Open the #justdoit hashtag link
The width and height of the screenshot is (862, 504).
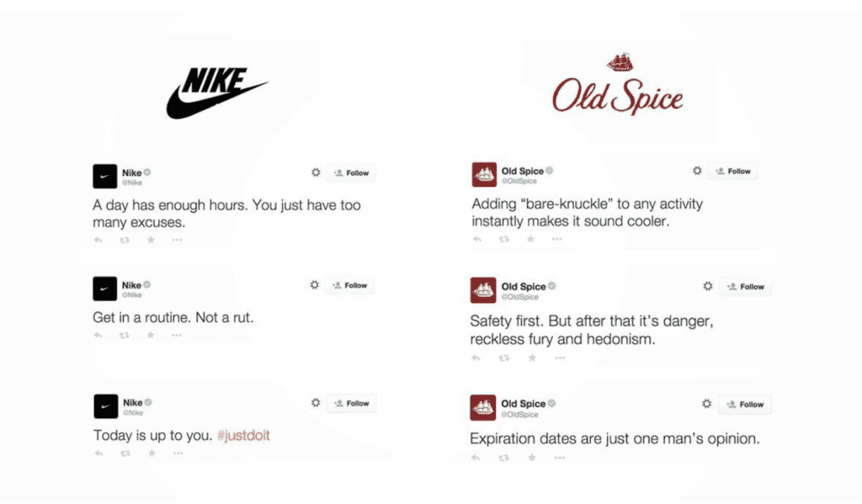coord(243,436)
